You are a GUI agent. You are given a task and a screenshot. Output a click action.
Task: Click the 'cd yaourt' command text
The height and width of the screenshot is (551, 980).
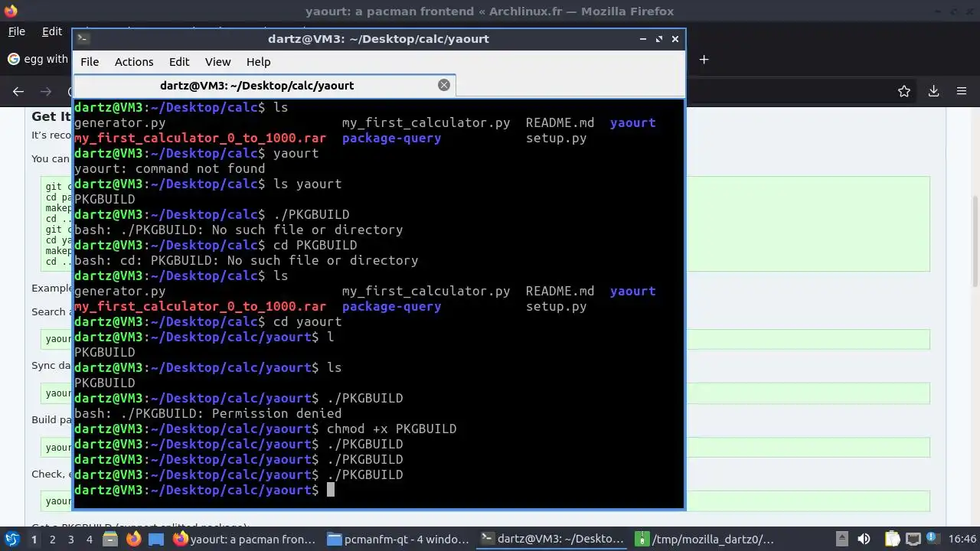[307, 321]
